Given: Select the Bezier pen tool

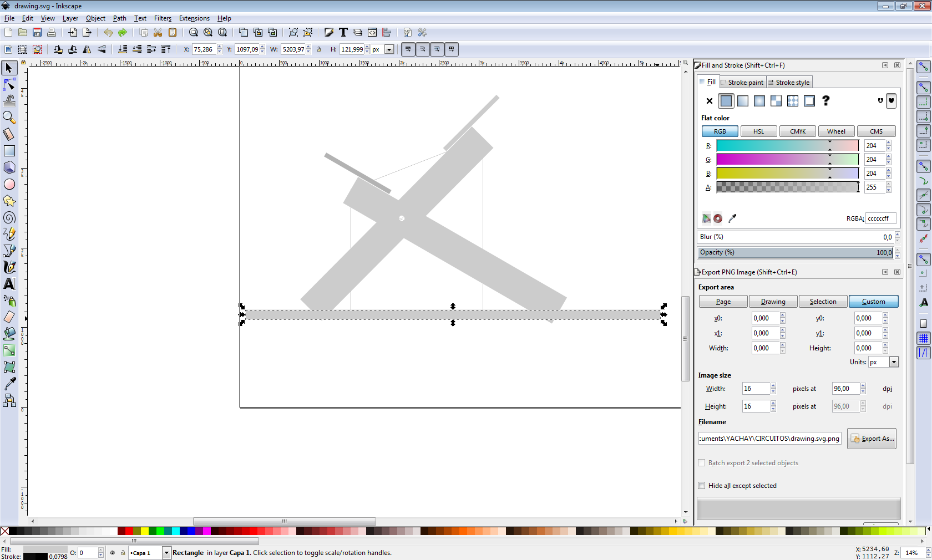Looking at the screenshot, I should coord(9,251).
